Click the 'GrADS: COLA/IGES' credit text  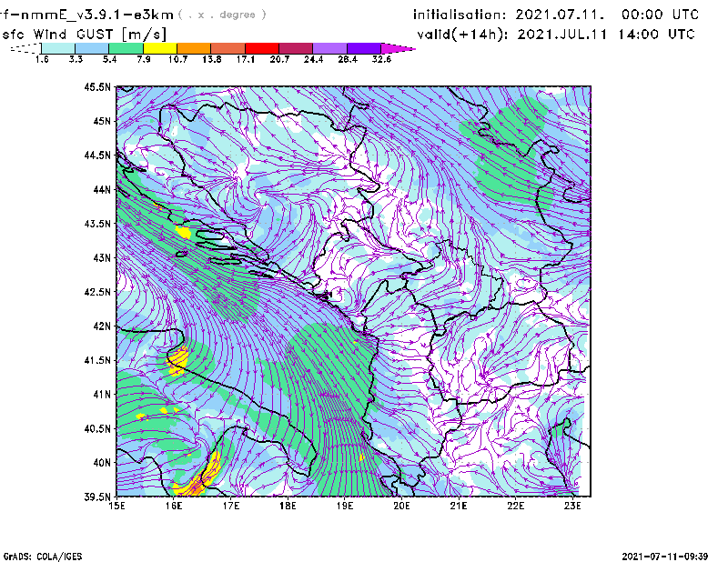point(43,557)
